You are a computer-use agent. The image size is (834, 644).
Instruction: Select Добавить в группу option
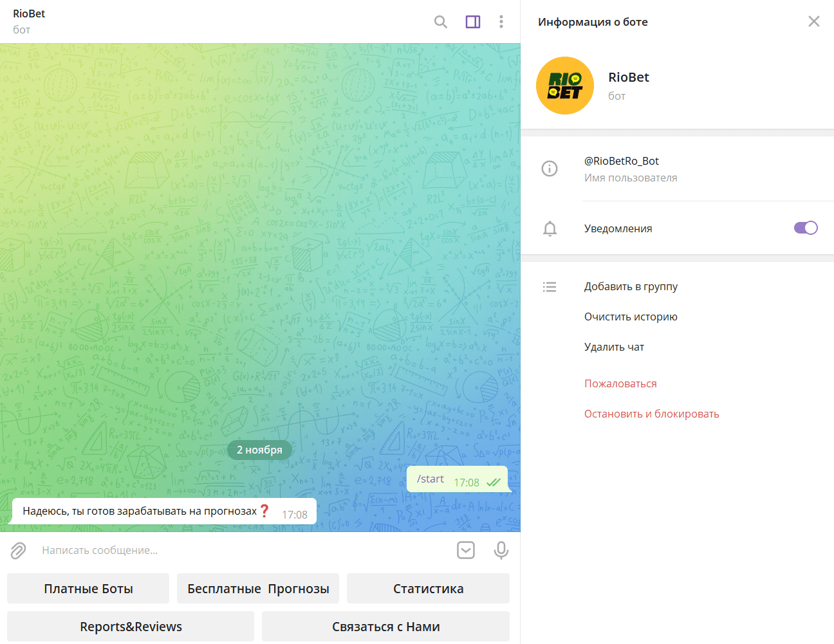pos(631,286)
